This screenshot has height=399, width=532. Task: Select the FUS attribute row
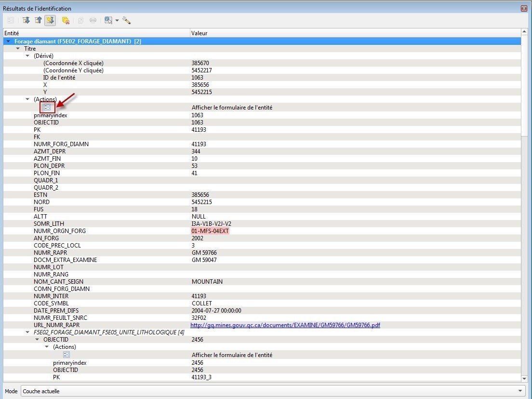coord(262,209)
